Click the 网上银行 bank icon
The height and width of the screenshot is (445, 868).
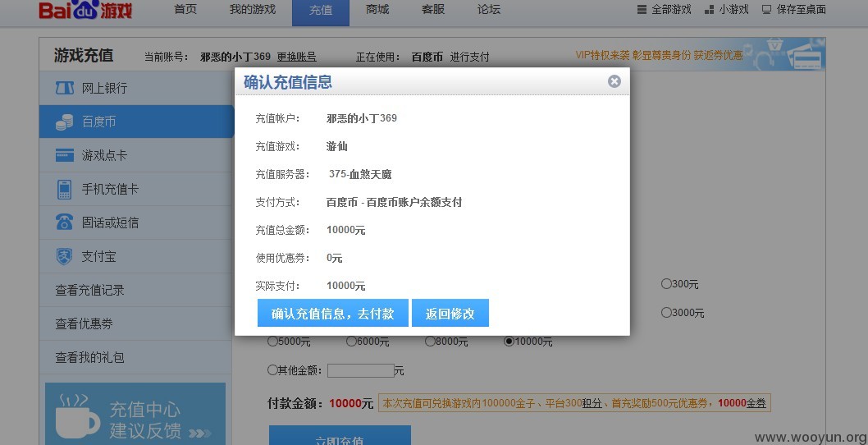click(x=65, y=88)
